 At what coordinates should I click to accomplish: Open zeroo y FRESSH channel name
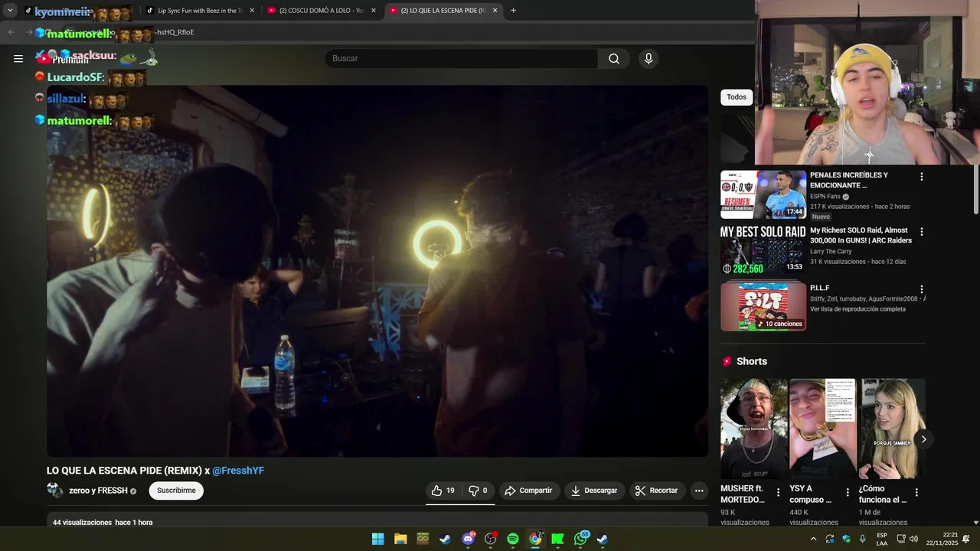[98, 491]
